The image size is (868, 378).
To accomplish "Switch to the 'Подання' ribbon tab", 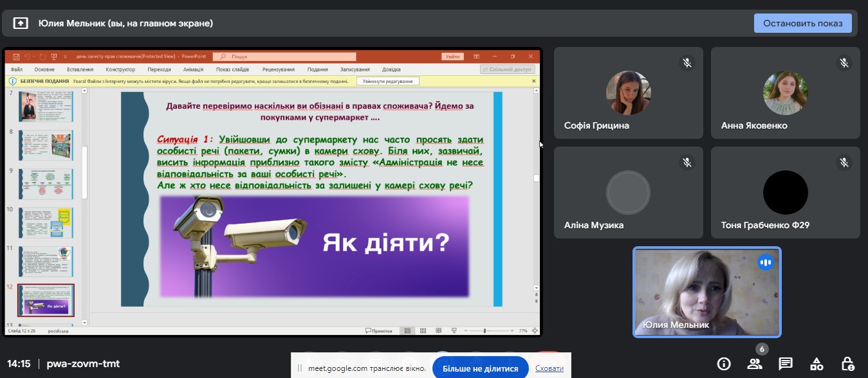I will click(318, 69).
